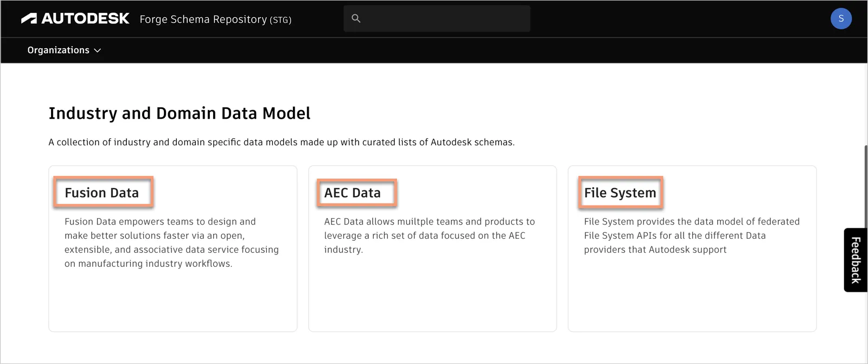Open the AEC Data card title

353,193
